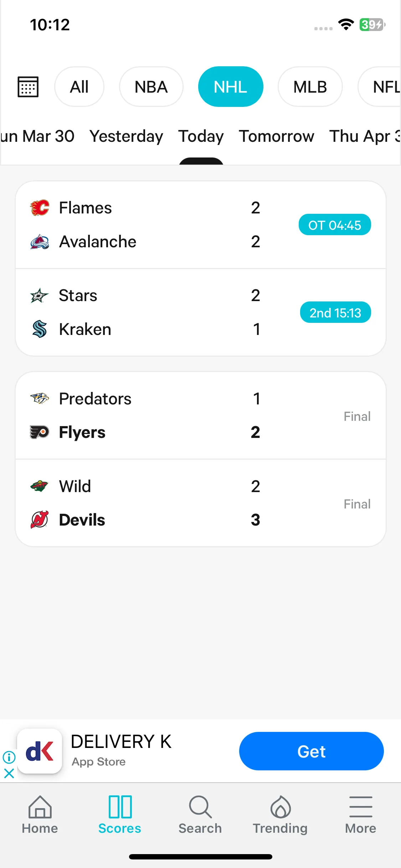Select the NBA league filter
Viewport: 401px width, 868px height.
(151, 87)
